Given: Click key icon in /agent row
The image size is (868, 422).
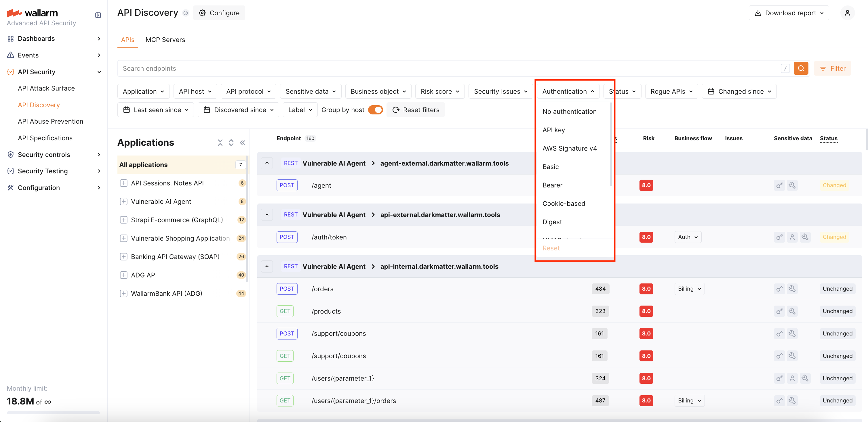Looking at the screenshot, I should coord(779,185).
